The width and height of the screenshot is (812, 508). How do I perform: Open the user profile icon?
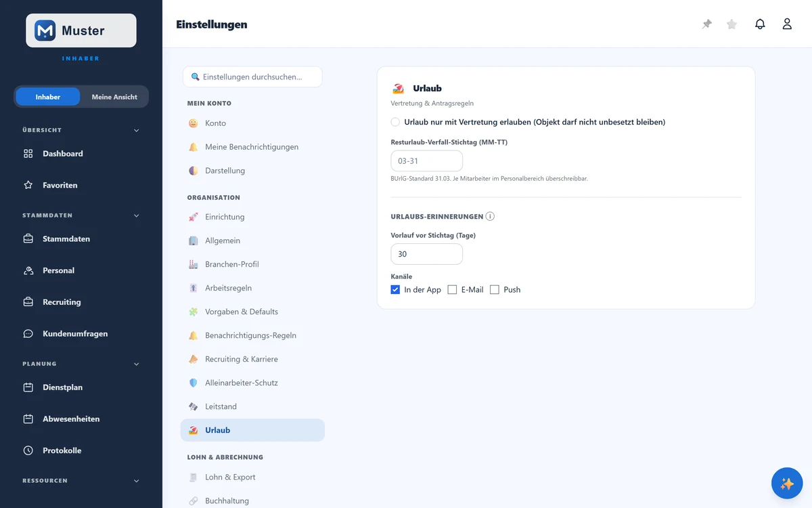pos(787,24)
